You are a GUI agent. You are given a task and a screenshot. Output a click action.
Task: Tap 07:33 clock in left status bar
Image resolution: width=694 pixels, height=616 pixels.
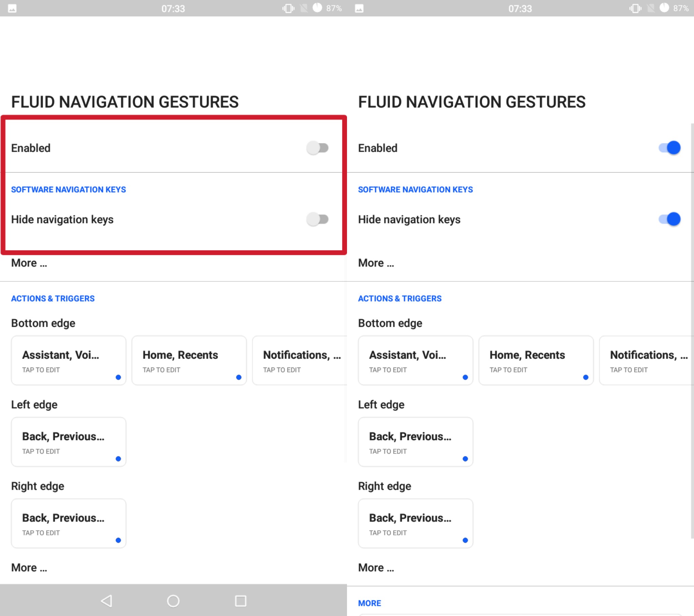(x=173, y=8)
